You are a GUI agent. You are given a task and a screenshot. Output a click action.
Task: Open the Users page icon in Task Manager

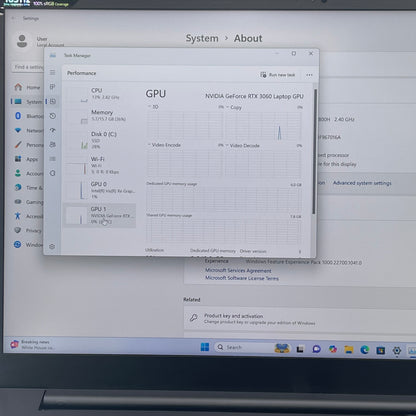[52, 145]
